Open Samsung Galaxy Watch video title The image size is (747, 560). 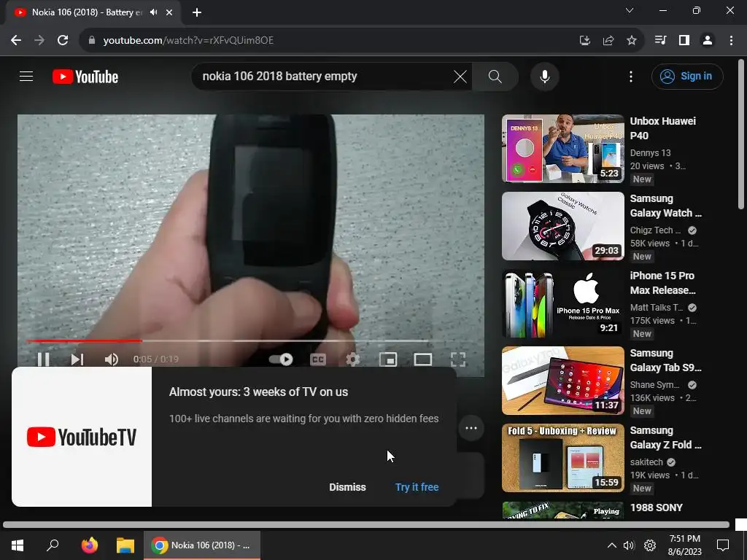[x=665, y=206]
